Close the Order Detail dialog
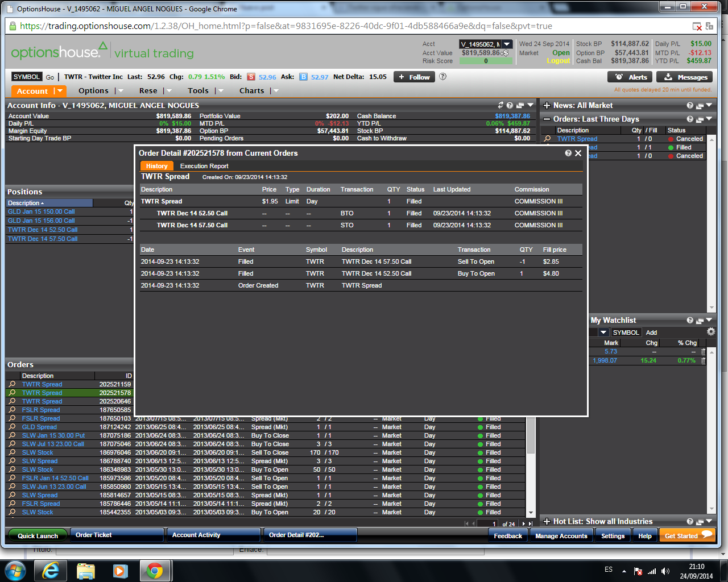 (x=578, y=153)
